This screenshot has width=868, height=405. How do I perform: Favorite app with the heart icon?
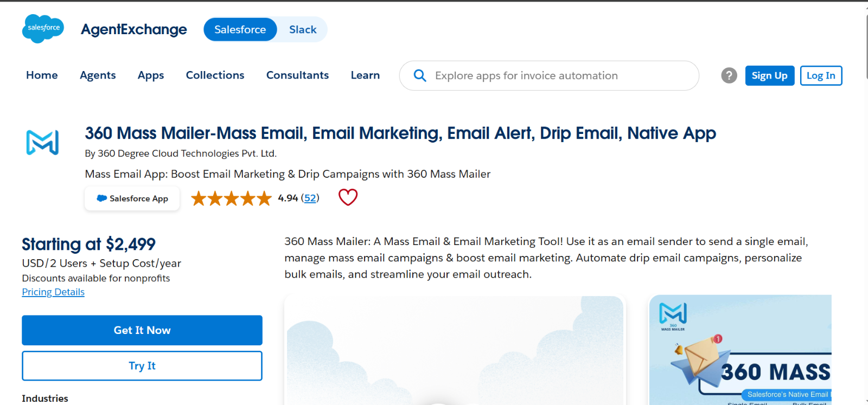click(x=348, y=197)
